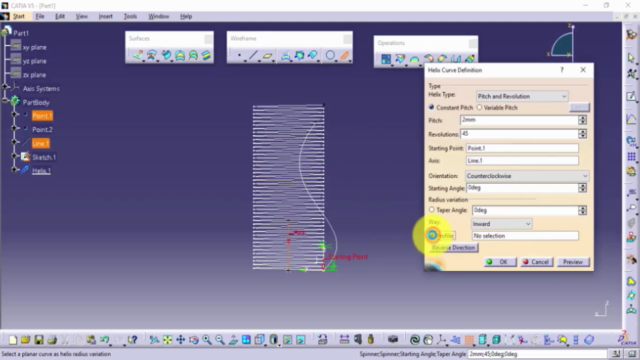The image size is (640, 360).
Task: Click the Reverse Direction button
Action: (x=453, y=248)
